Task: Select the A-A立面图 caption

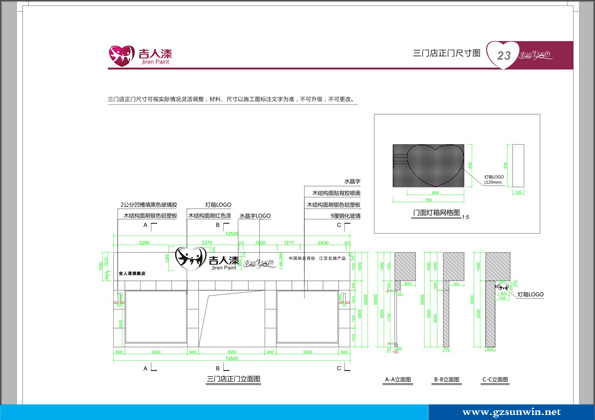Action: tap(398, 379)
